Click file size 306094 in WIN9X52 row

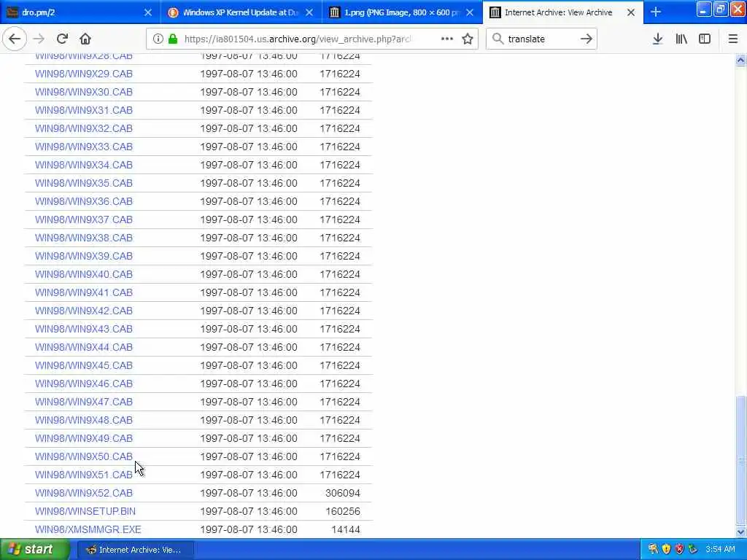(343, 493)
